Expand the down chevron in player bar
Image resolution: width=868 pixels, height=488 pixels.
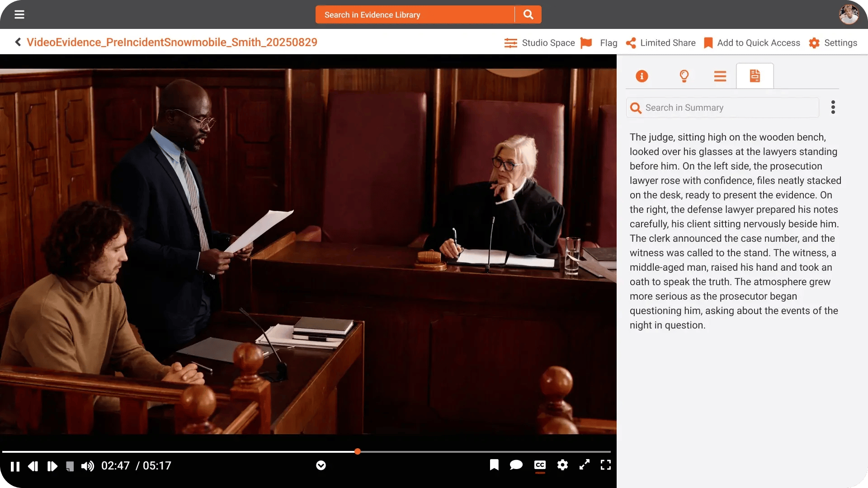[x=321, y=465]
